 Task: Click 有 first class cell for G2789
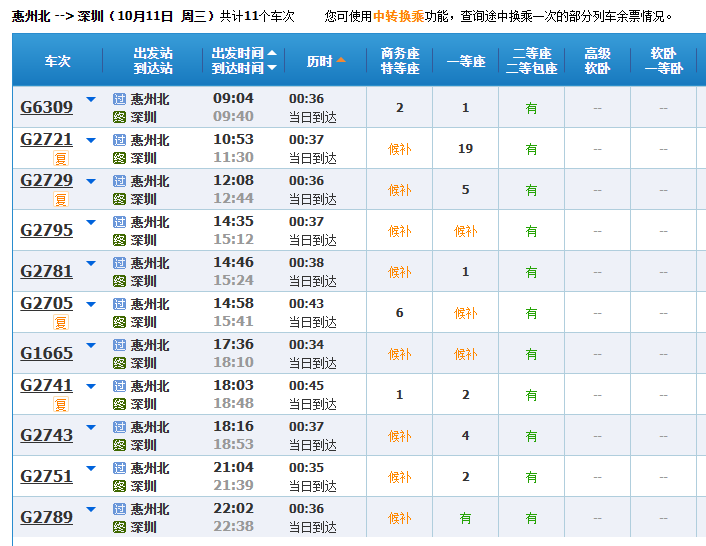tap(466, 518)
